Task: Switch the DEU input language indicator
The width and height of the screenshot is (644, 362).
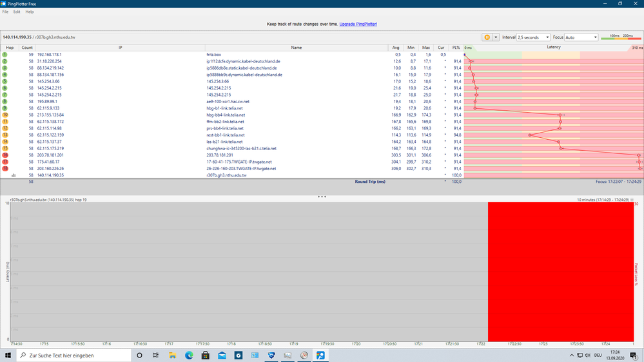Action: coord(598,356)
